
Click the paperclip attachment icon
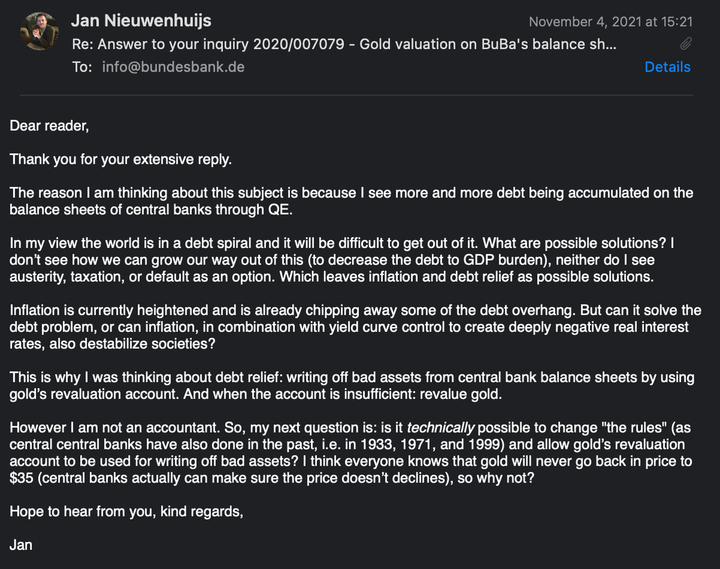[686, 44]
